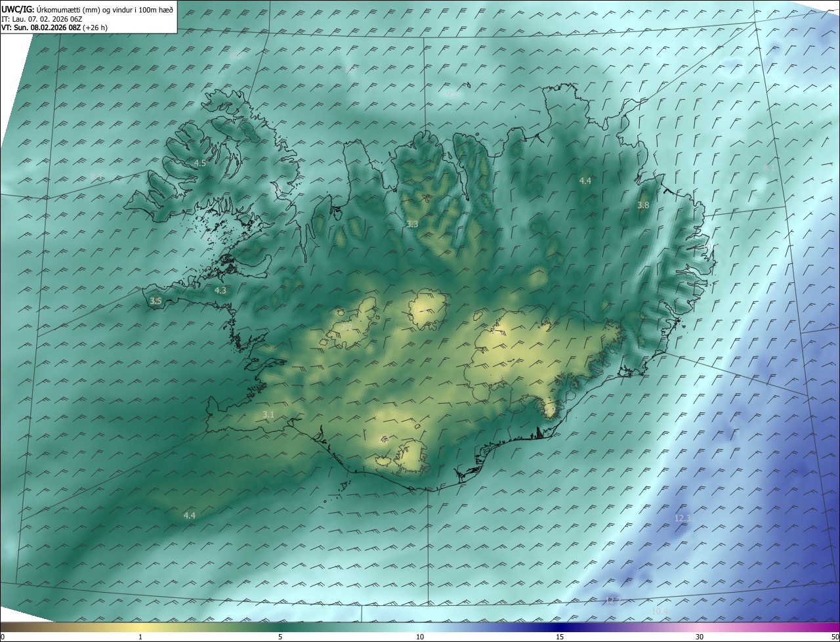This screenshot has height=642, width=840.
Task: Click the colour legend bar
Action: point(420,627)
